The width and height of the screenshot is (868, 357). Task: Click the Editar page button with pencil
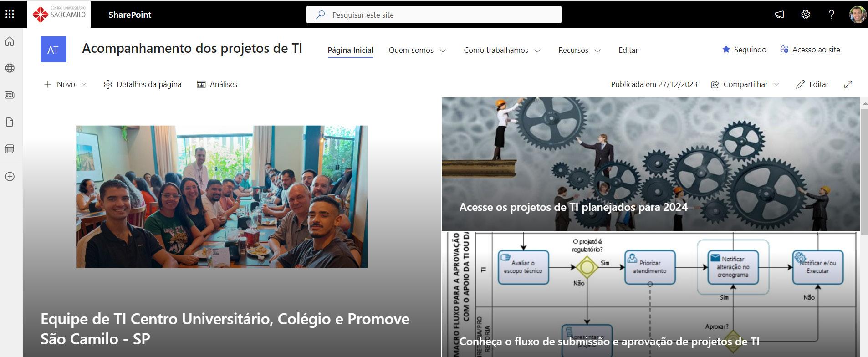point(812,84)
